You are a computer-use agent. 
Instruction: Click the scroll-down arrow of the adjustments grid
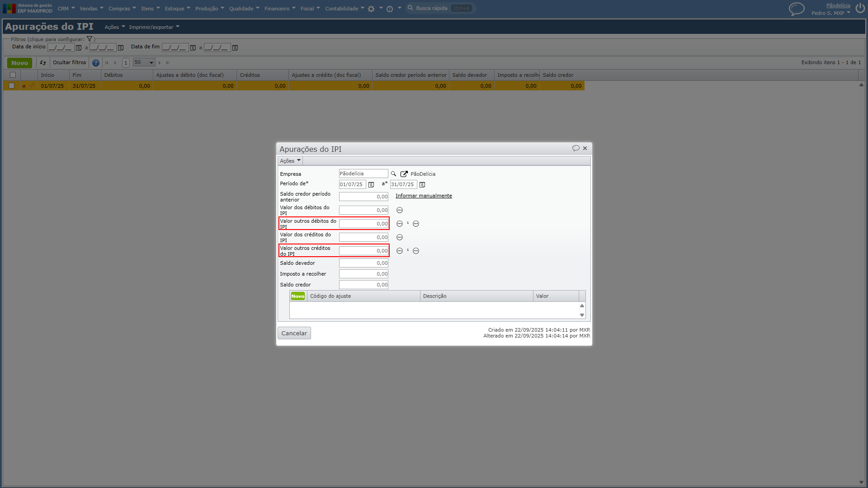582,315
